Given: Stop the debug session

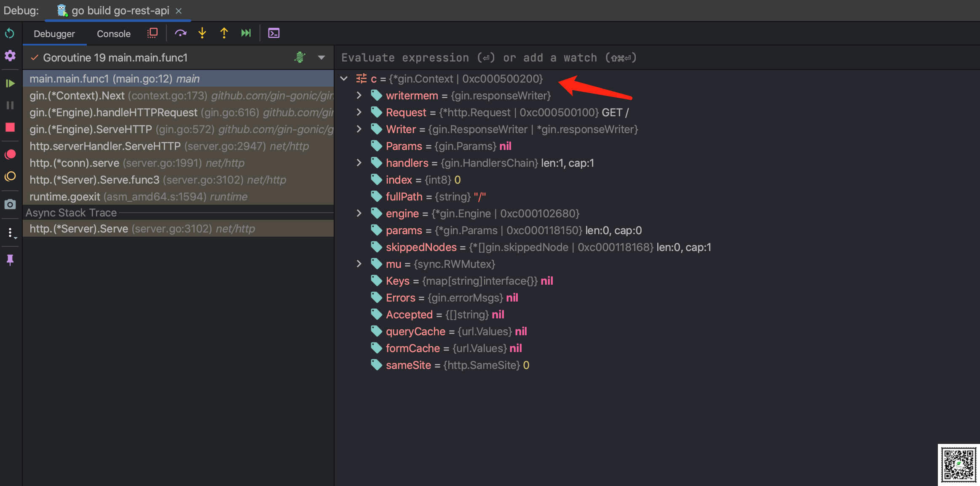Looking at the screenshot, I should pyautogui.click(x=10, y=128).
